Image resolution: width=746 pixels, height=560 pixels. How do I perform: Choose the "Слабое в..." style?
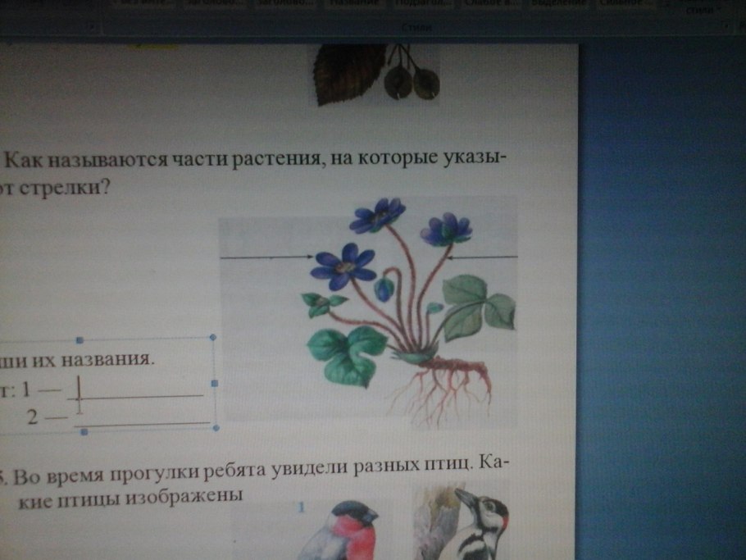[492, 4]
